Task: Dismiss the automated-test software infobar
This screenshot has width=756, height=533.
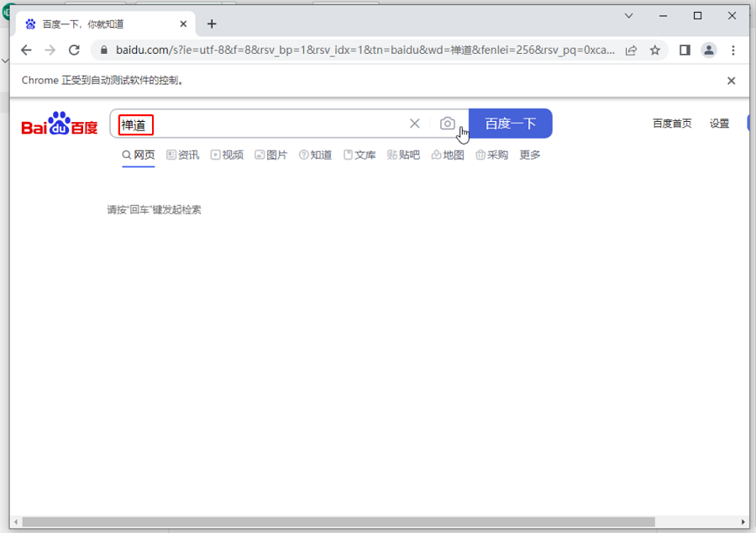Action: [732, 81]
